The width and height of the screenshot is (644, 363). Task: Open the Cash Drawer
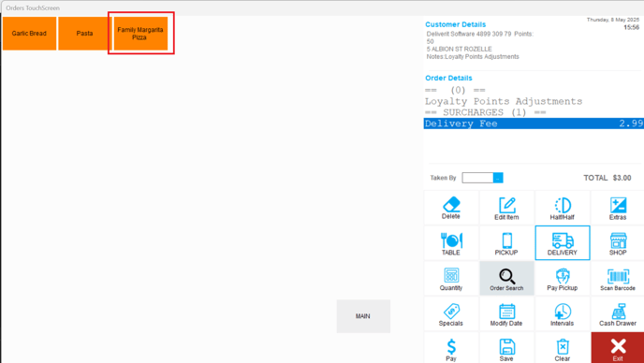pyautogui.click(x=618, y=314)
